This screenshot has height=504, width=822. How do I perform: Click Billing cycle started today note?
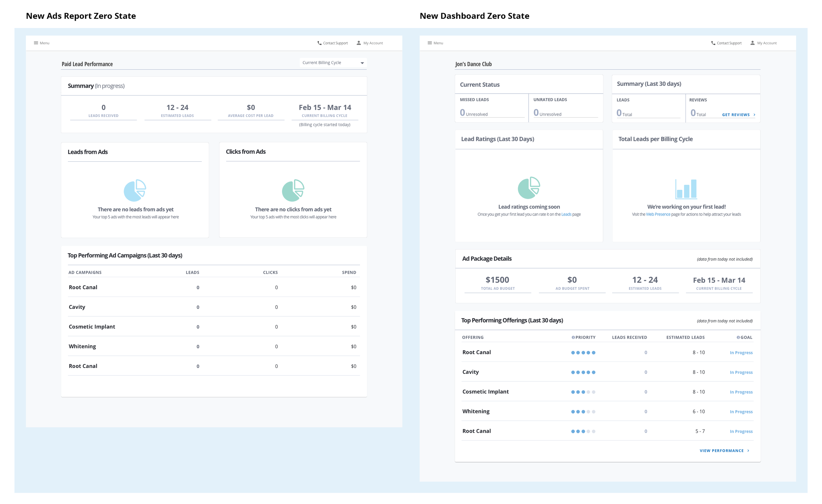325,125
